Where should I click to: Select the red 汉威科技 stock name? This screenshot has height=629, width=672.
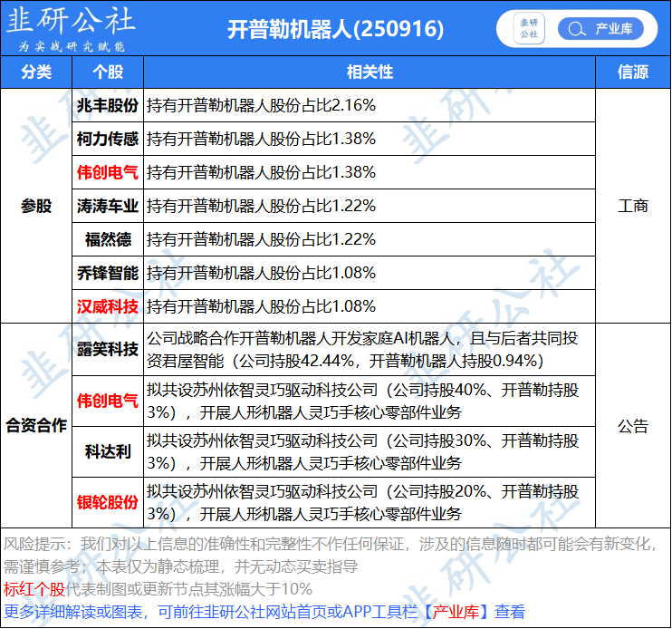click(108, 306)
